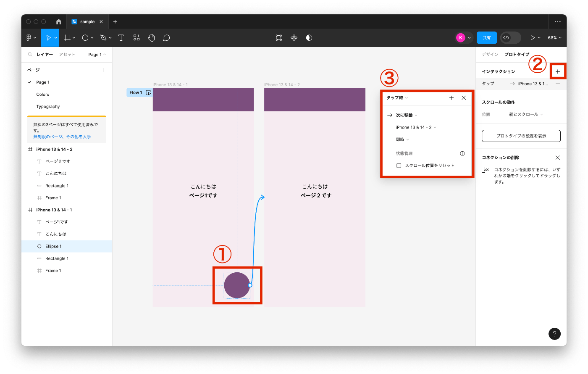Open the three-dots overflow menu
Viewport: 588px width, 374px height.
558,22
